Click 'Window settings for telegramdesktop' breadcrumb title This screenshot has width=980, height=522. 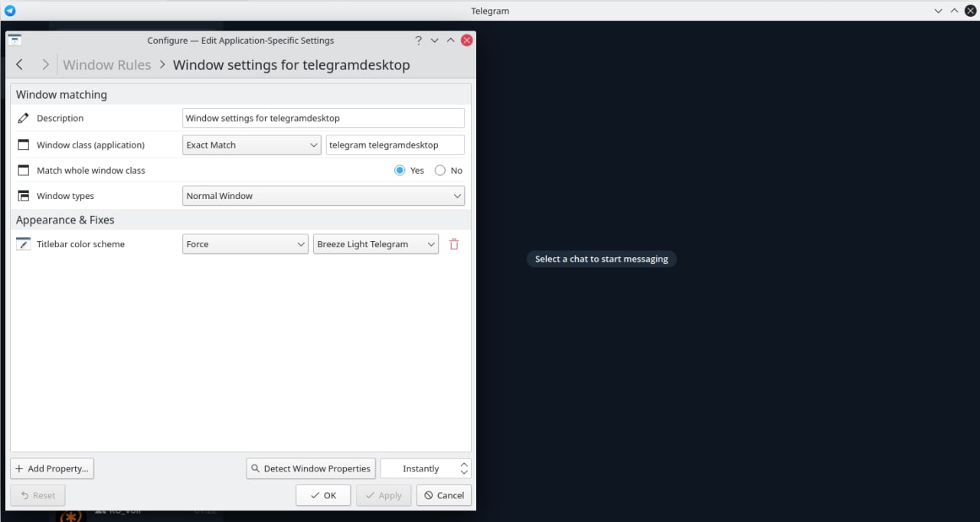[x=291, y=65]
